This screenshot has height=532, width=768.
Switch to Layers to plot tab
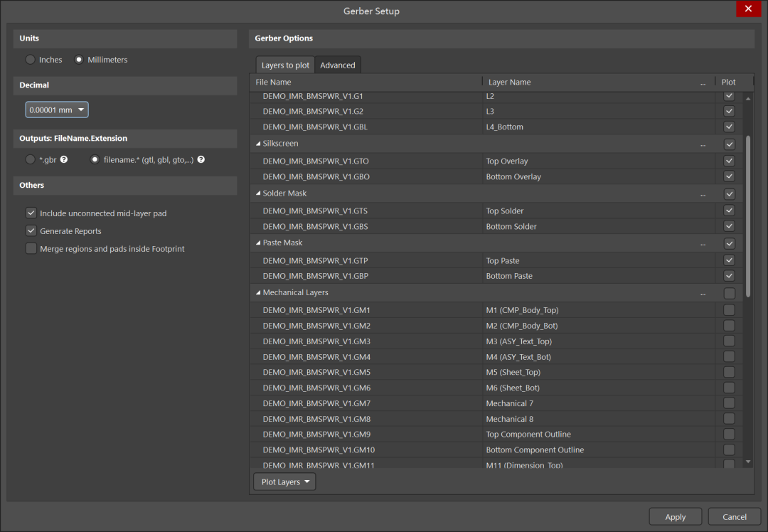pyautogui.click(x=285, y=65)
